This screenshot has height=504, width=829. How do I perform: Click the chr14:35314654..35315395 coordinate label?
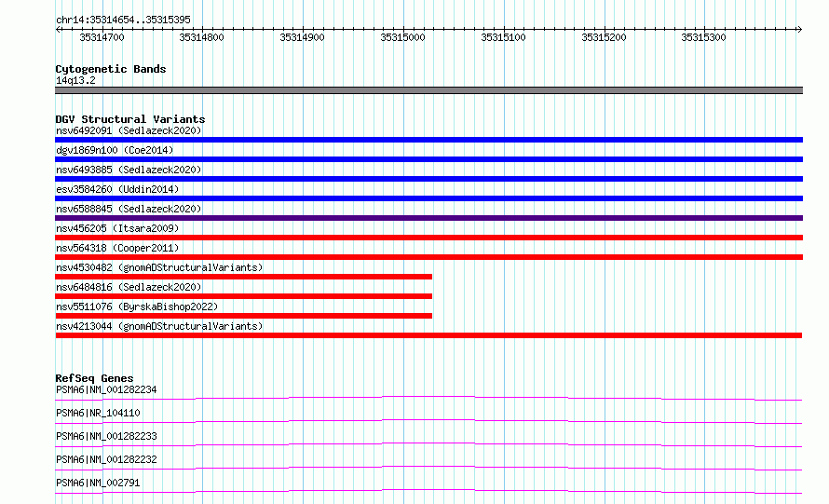click(123, 20)
